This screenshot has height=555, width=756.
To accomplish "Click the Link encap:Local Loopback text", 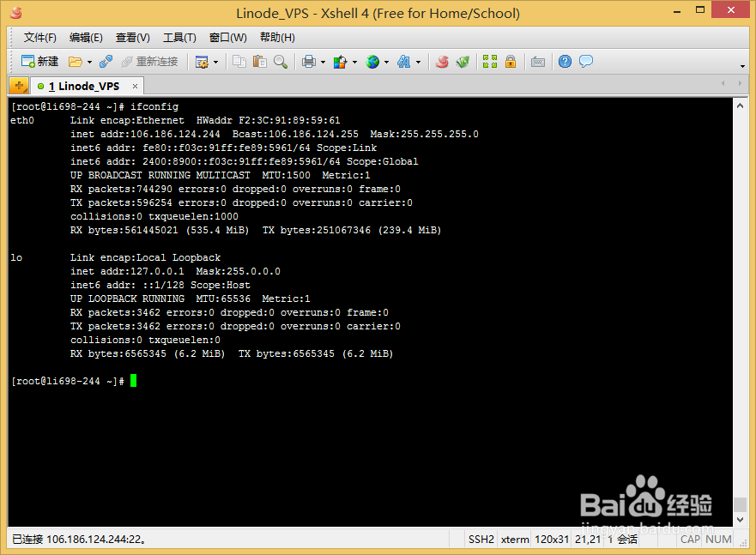I will coord(146,257).
